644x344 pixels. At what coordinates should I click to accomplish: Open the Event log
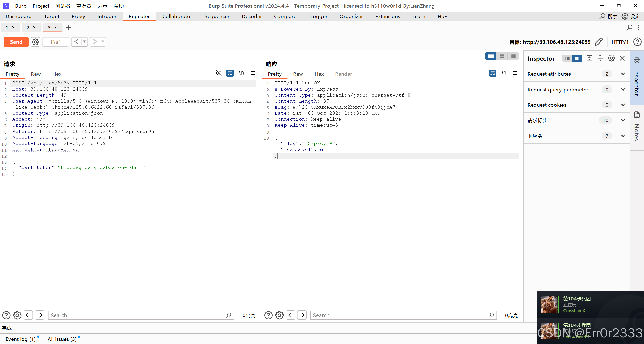21,339
